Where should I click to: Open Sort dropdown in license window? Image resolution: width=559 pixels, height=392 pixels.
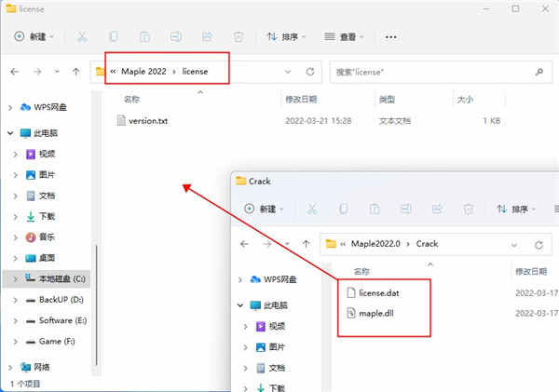pyautogui.click(x=286, y=36)
